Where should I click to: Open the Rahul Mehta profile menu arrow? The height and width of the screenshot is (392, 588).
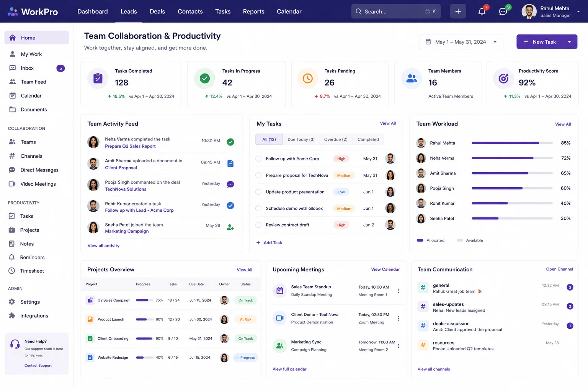tap(578, 11)
